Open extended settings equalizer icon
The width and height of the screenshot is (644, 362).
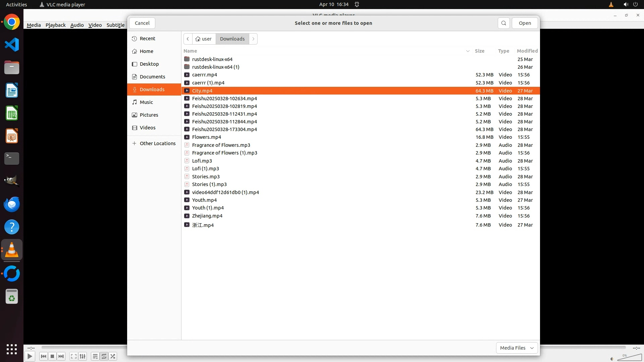coord(83,356)
